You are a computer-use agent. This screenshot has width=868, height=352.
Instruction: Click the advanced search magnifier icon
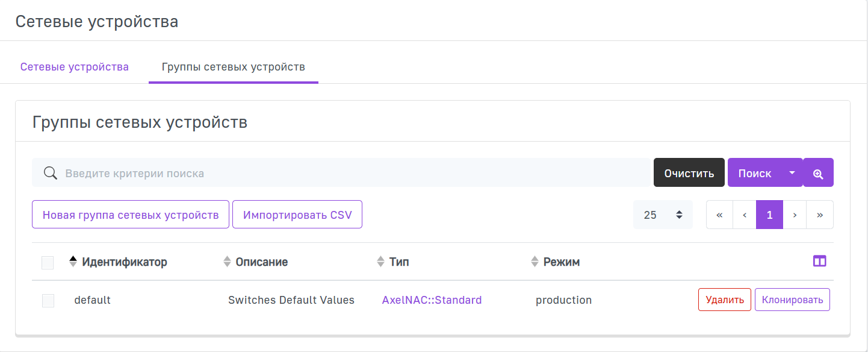[818, 173]
